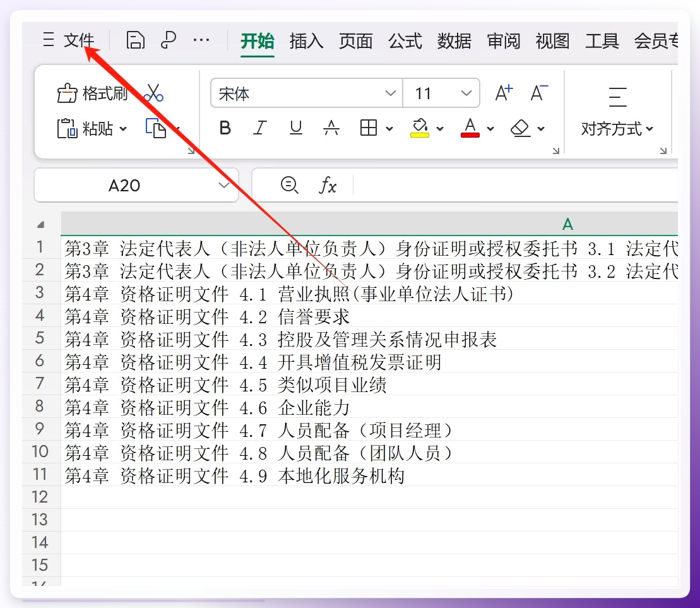Toggle bold formatting
The height and width of the screenshot is (608, 700).
coord(225,128)
